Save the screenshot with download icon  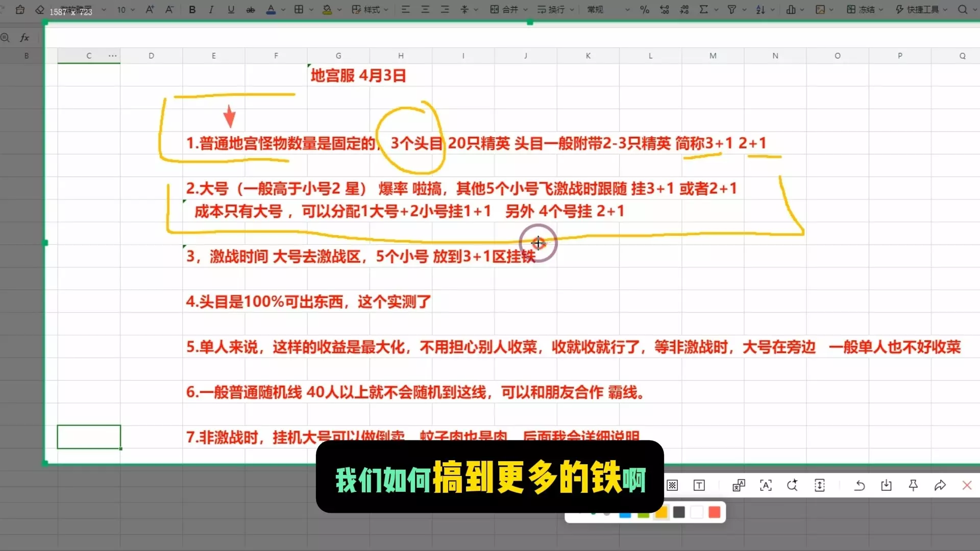(x=886, y=485)
